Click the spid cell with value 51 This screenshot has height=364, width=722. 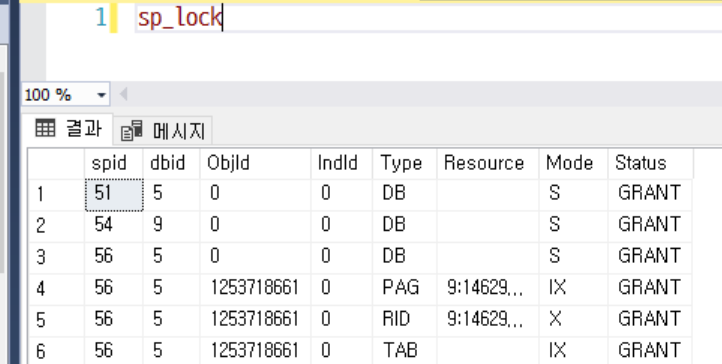114,195
